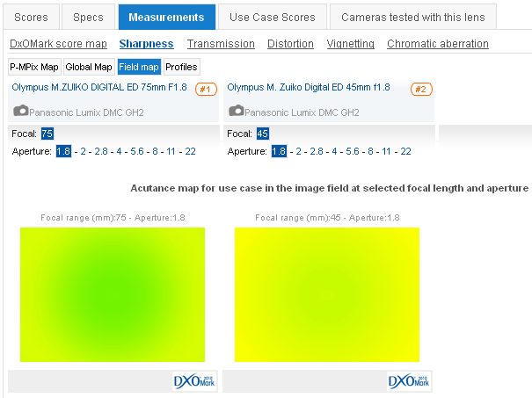The height and width of the screenshot is (398, 532).
Task: Click focal length 45 value
Action: pos(262,134)
